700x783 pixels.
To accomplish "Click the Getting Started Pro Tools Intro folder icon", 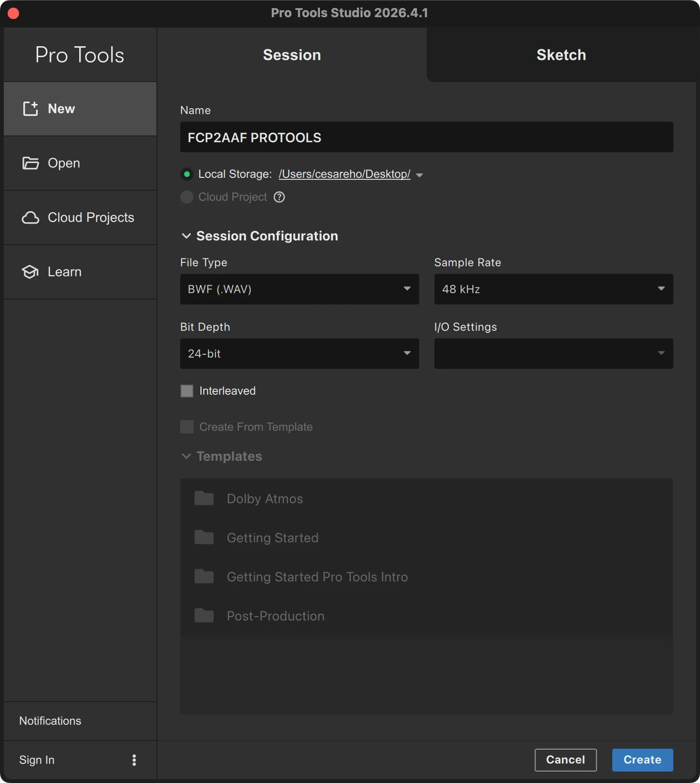I will [x=204, y=577].
